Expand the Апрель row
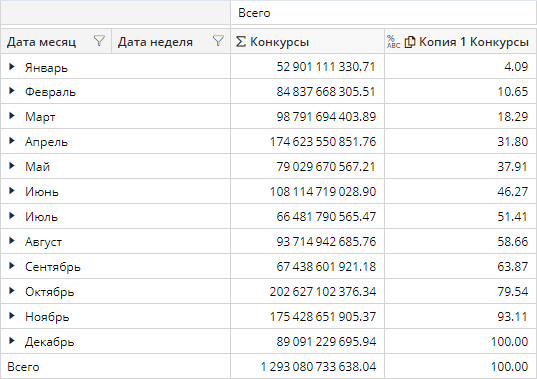The image size is (537, 379). pyautogui.click(x=12, y=141)
